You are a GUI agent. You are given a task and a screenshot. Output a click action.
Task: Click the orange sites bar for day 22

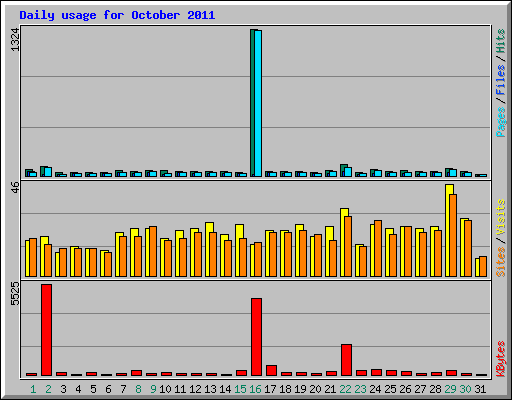coord(348,246)
